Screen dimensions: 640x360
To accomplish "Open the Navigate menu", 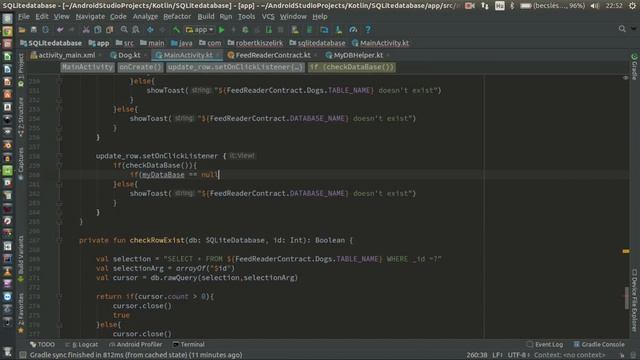I will [90, 17].
